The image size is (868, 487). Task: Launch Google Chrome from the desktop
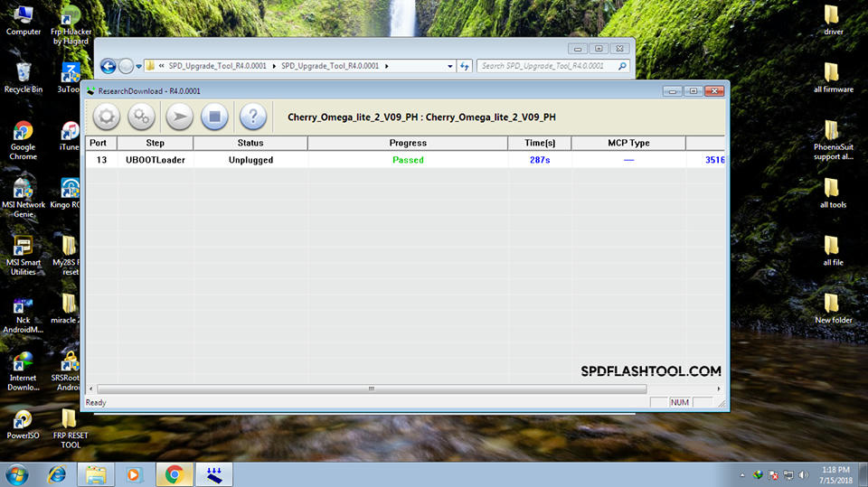coord(23,138)
